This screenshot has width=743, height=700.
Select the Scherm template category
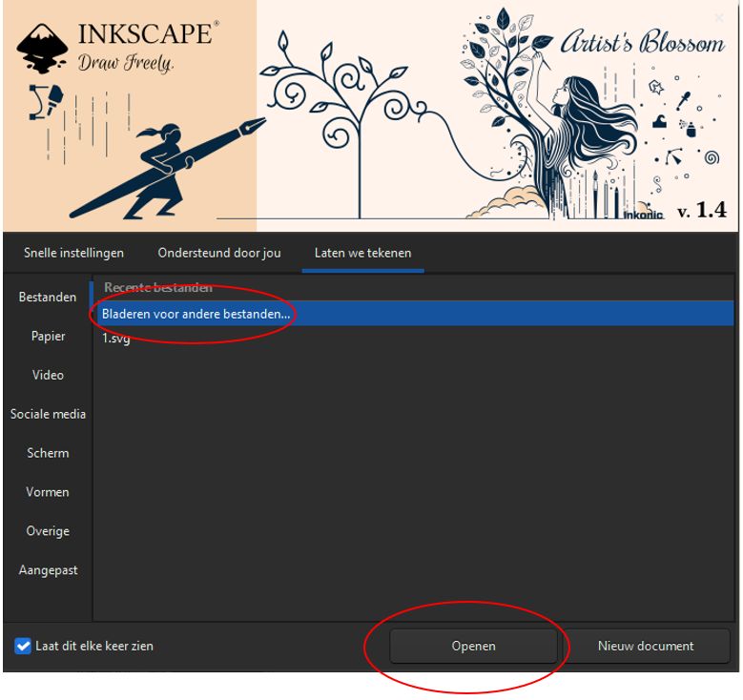(x=48, y=453)
